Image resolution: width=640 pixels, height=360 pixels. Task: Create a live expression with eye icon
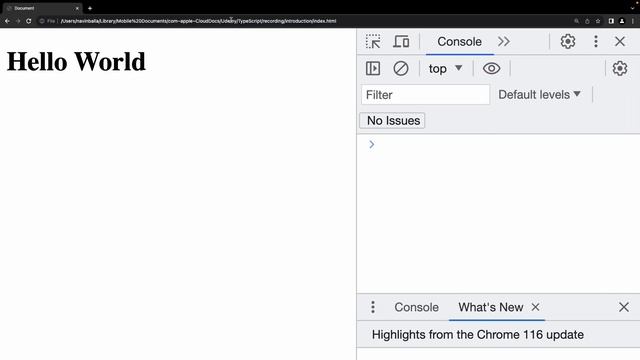pos(491,69)
